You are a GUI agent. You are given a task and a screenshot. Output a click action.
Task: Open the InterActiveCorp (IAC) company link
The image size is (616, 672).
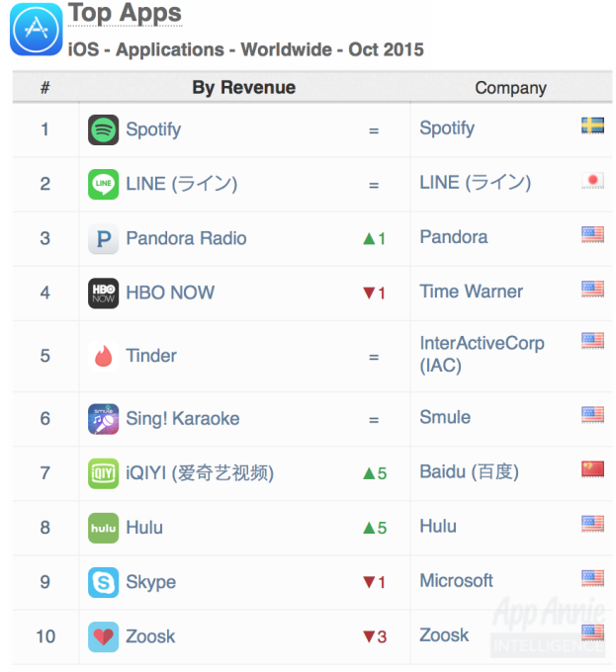tap(482, 355)
